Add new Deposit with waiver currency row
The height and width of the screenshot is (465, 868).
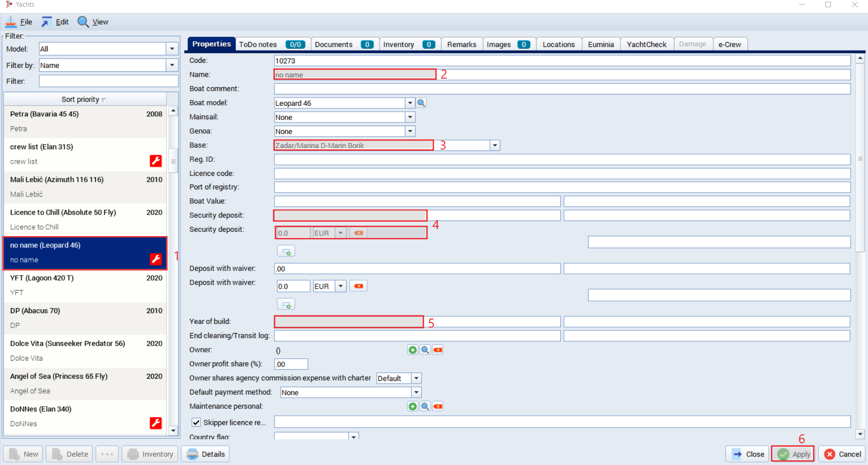[x=286, y=304]
